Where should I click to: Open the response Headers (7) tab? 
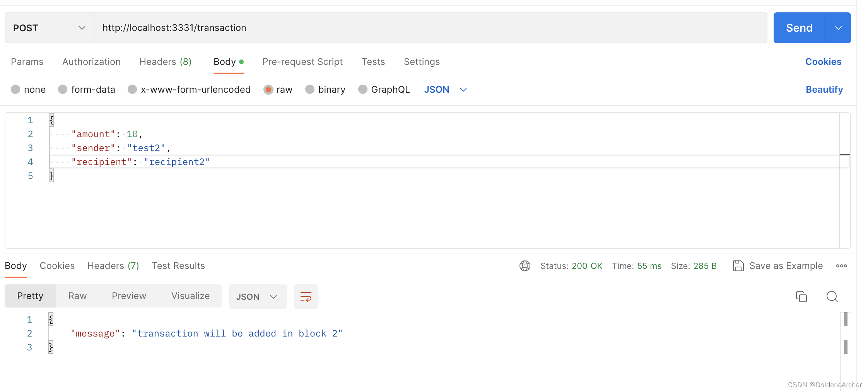pyautogui.click(x=113, y=266)
